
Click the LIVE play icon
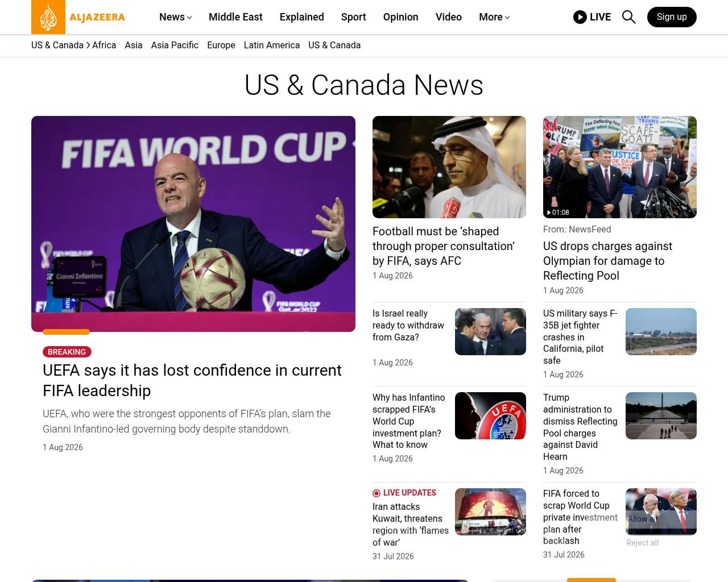point(580,17)
